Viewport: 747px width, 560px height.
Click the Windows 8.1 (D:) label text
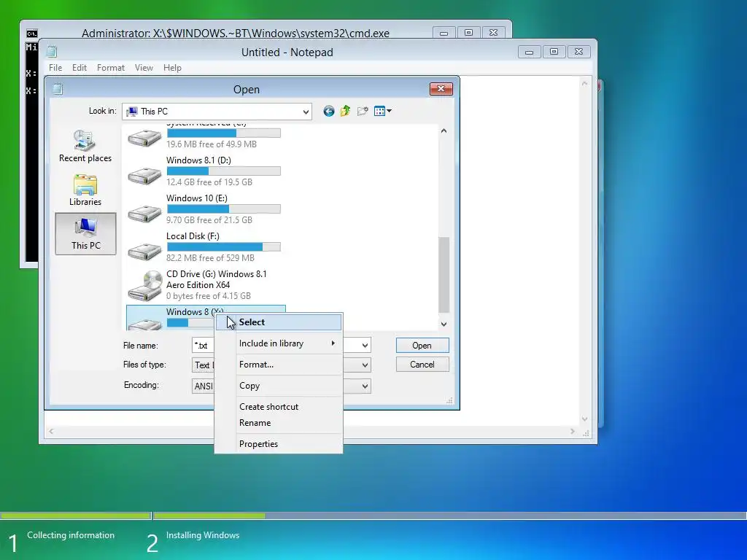tap(198, 160)
